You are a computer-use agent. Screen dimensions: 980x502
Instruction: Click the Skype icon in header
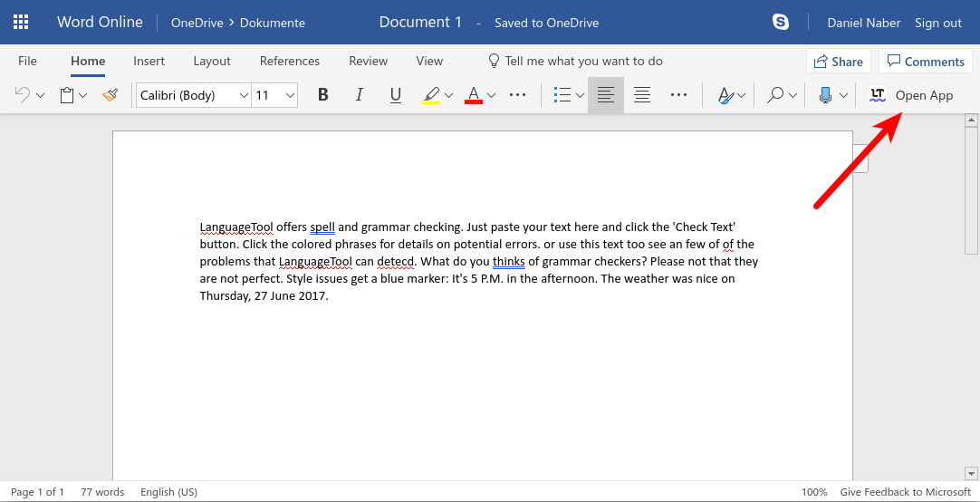click(x=781, y=23)
